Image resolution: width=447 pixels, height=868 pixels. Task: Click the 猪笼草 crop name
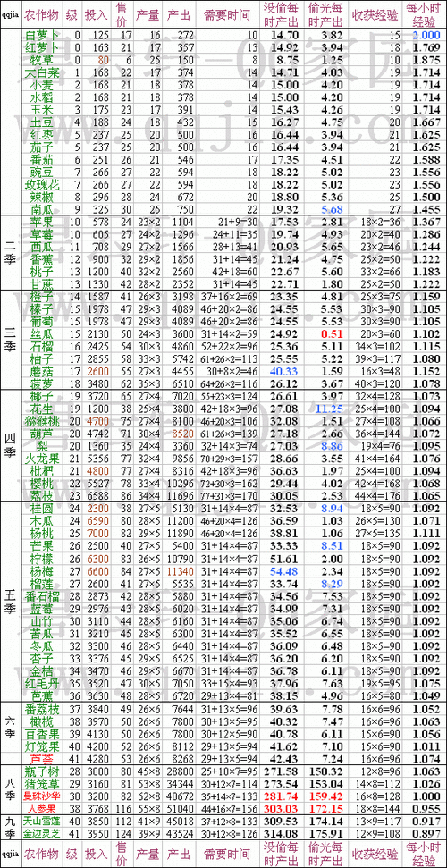coord(42,783)
